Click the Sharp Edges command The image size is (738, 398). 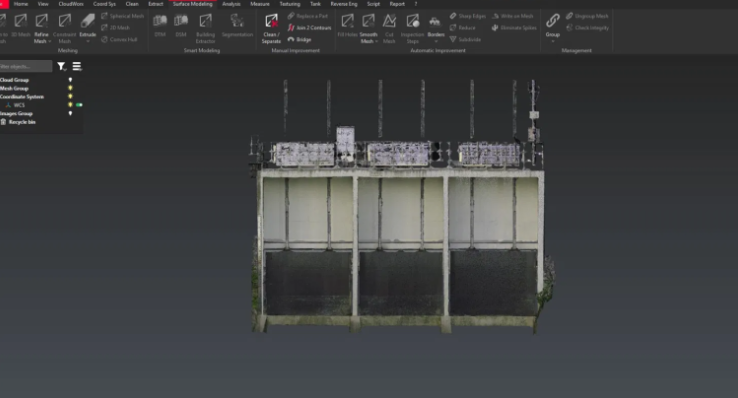click(468, 16)
